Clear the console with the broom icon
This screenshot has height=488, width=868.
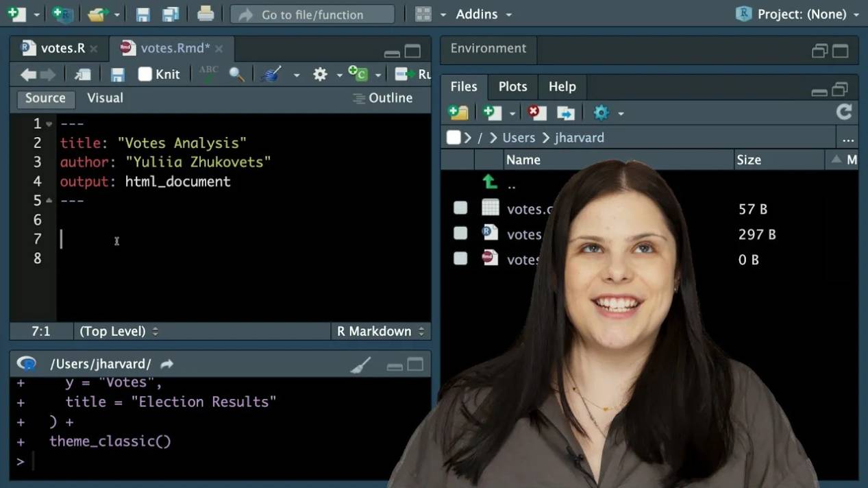pyautogui.click(x=361, y=365)
